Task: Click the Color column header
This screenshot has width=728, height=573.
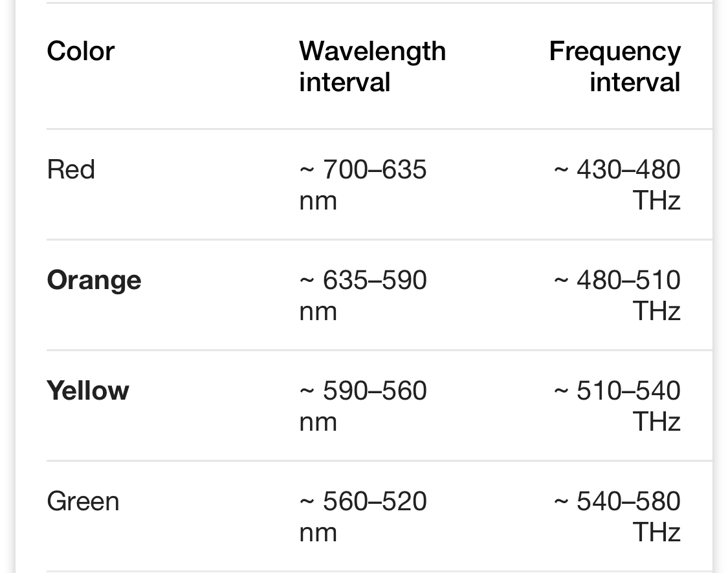Action: [81, 51]
